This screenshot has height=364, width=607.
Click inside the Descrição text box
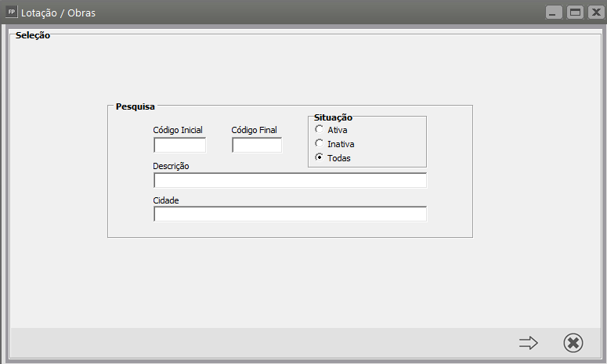(x=290, y=180)
